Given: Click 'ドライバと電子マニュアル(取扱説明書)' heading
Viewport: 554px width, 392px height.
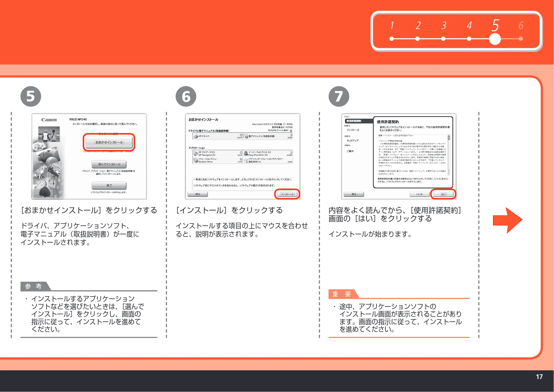Looking at the screenshot, I should (x=209, y=131).
